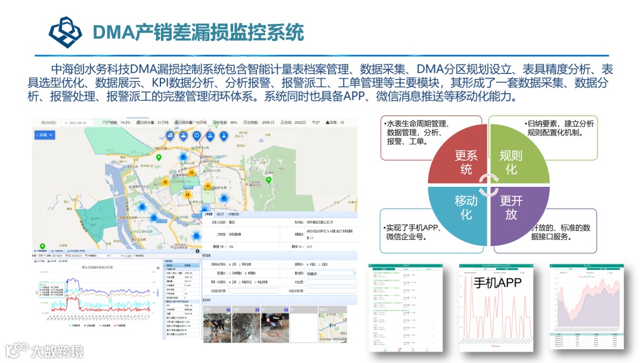Click the valve faucet map layer pin
The height and width of the screenshot is (363, 644).
click(184, 136)
